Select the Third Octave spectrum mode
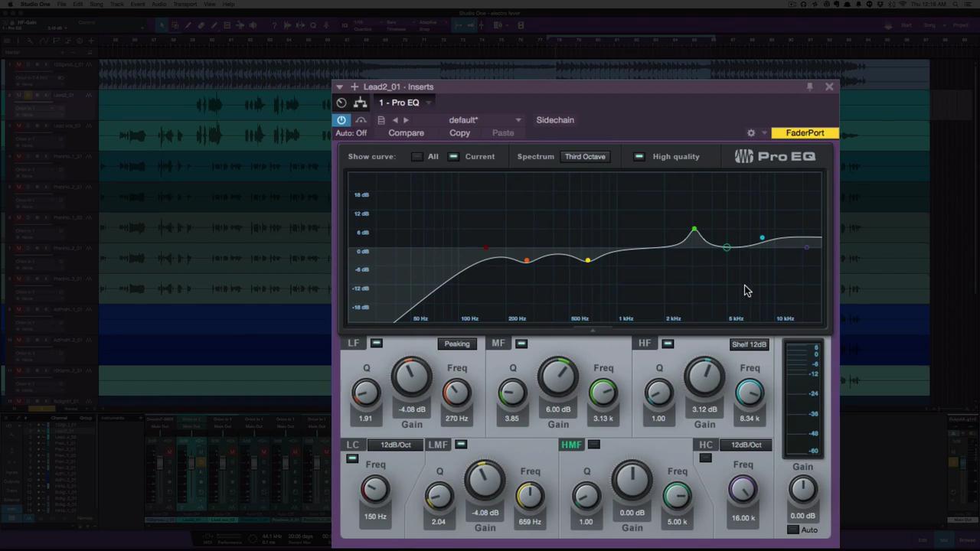The image size is (980, 551). coord(585,156)
